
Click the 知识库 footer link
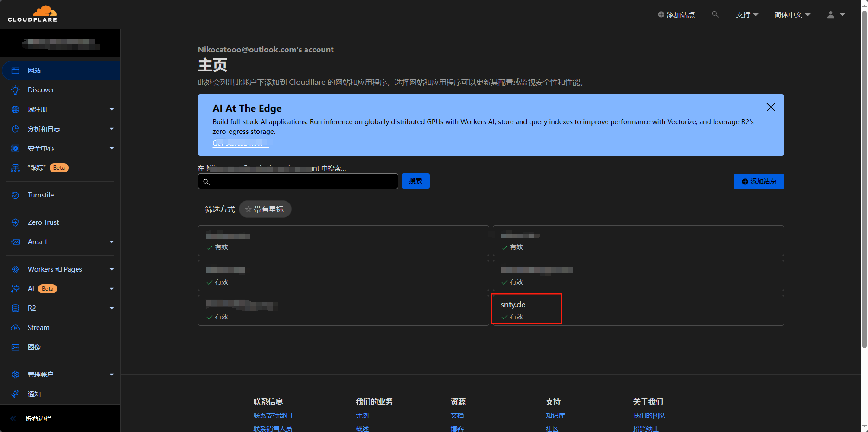coord(555,415)
